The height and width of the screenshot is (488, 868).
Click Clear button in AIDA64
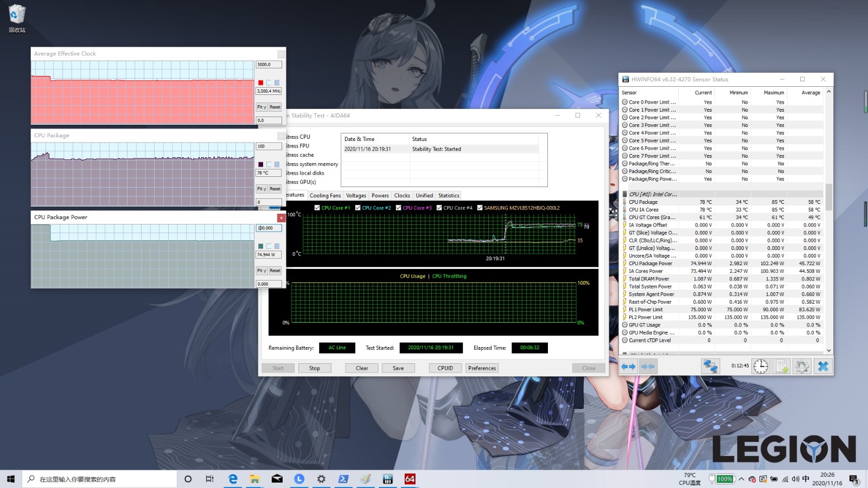coord(362,368)
